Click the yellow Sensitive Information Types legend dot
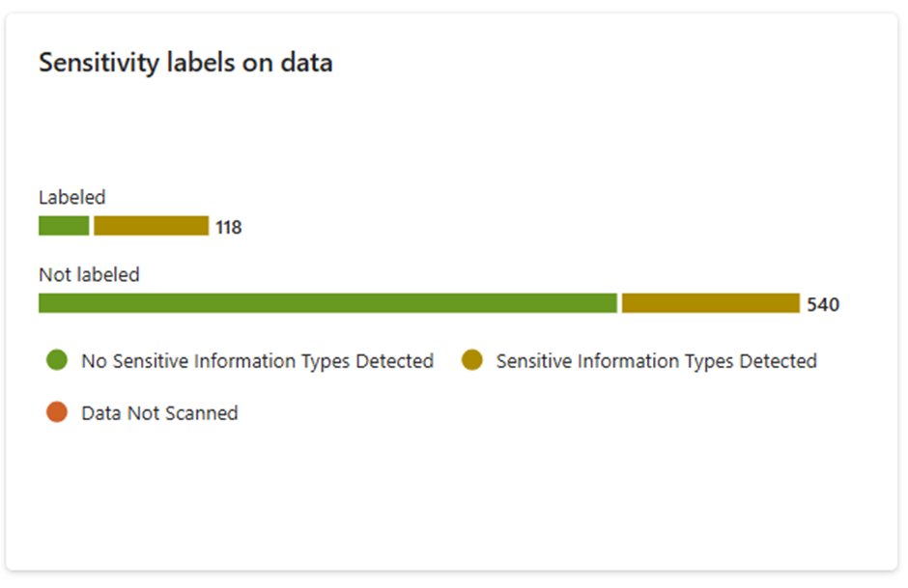 (471, 361)
